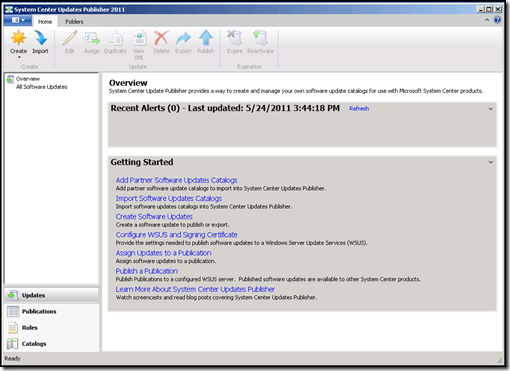Click the Refresh link beside Recent Alerts

[x=359, y=109]
